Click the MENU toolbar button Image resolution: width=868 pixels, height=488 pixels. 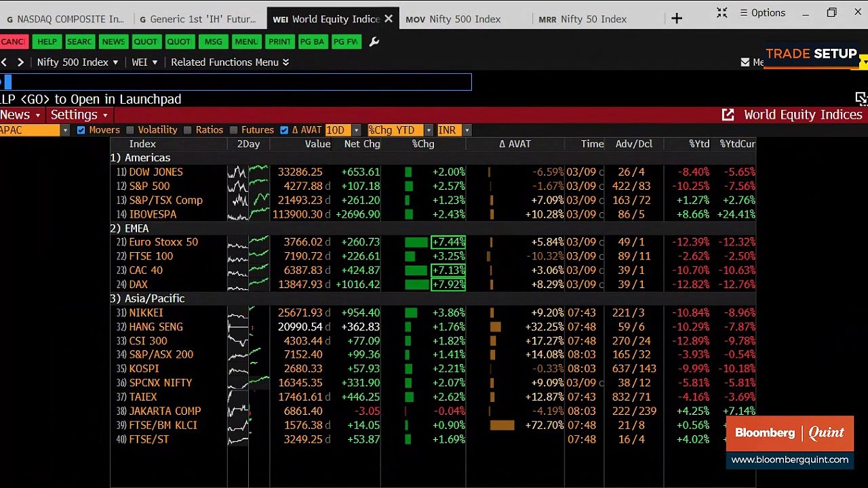pyautogui.click(x=246, y=42)
